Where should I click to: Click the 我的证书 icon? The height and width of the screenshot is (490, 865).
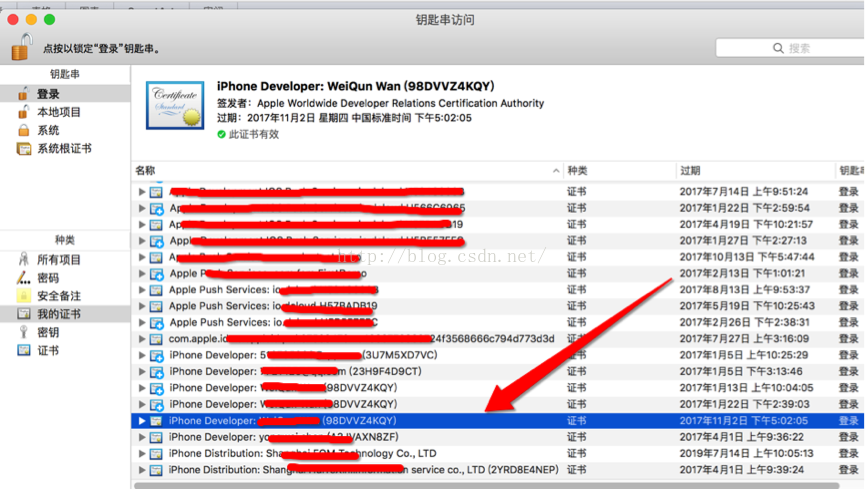[24, 314]
